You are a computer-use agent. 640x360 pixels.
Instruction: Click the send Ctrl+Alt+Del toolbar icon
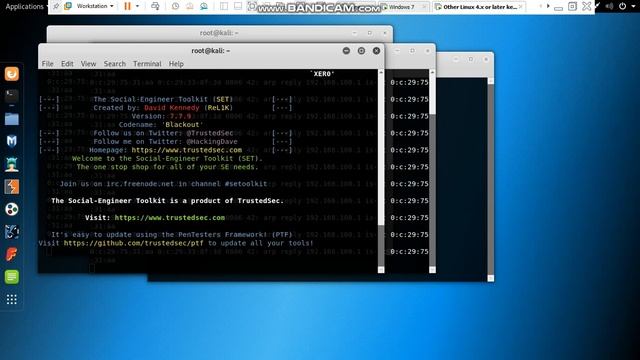[x=155, y=6]
